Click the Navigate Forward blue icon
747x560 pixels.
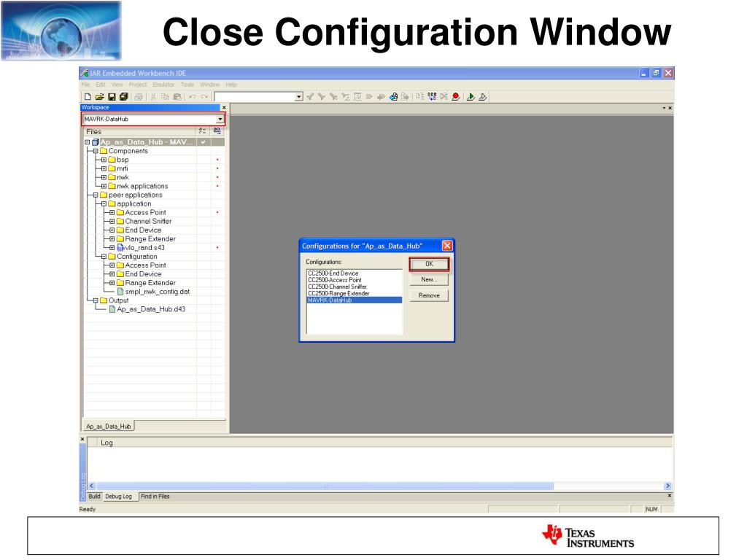[393, 97]
